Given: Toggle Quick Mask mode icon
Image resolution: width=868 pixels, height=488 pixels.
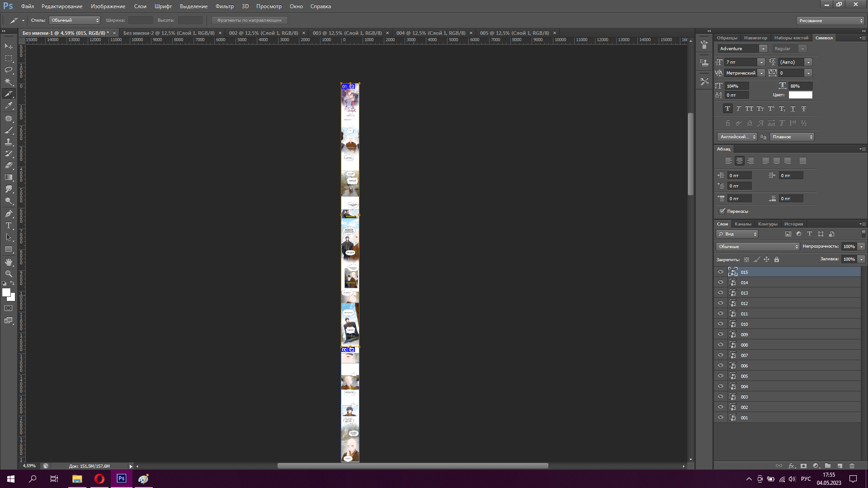Looking at the screenshot, I should 9,308.
